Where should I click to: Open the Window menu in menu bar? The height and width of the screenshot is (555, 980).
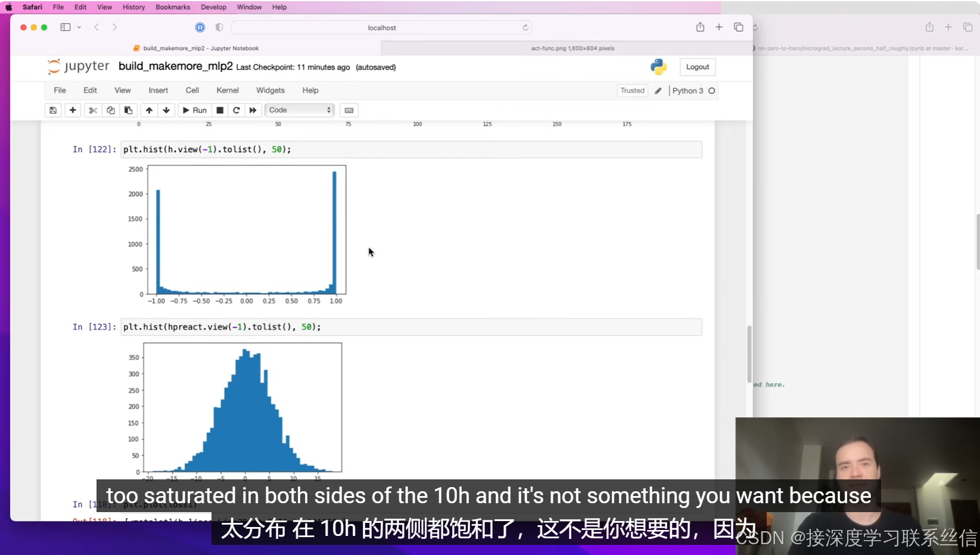tap(249, 7)
